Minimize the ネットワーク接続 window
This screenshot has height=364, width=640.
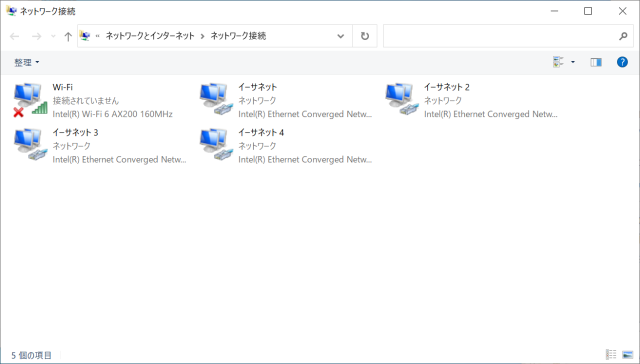554,11
